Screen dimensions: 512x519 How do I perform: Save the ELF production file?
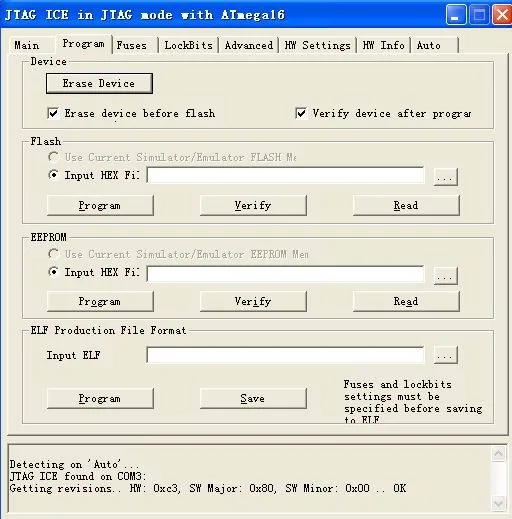click(253, 398)
